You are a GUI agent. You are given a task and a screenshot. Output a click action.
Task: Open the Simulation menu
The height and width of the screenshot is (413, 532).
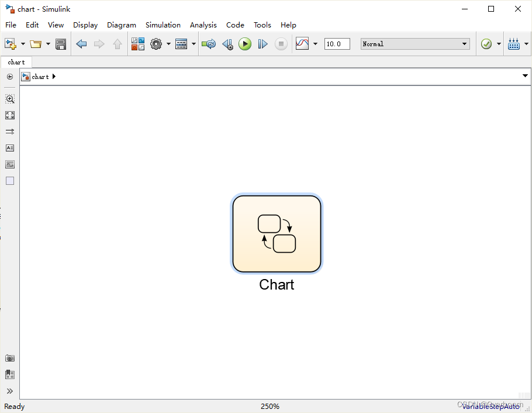(163, 25)
